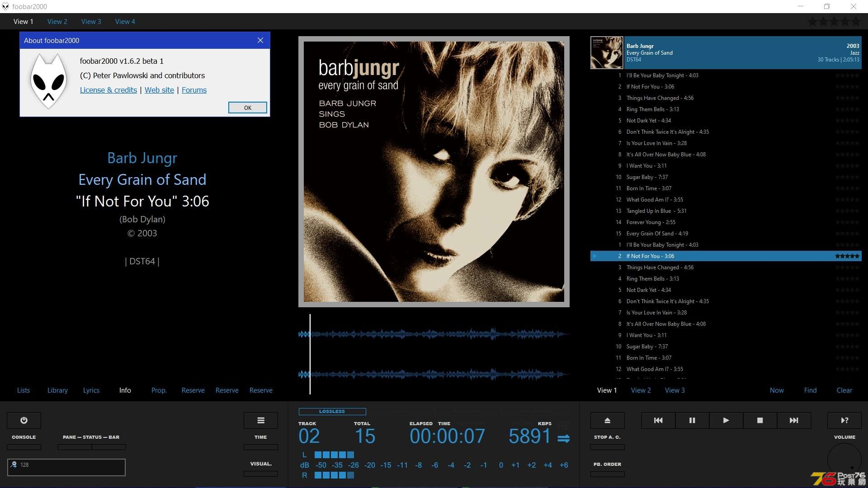
Task: Click the 5891 KBPS bitrate display
Action: [529, 436]
